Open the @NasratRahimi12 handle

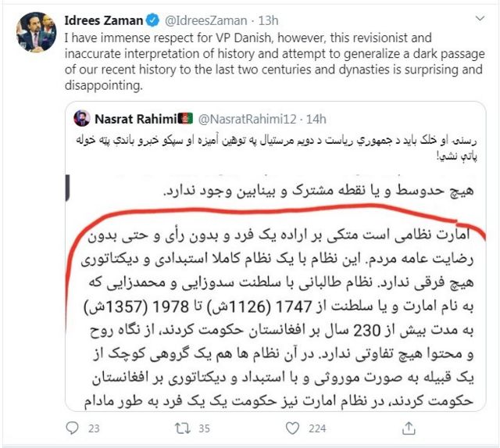click(248, 119)
